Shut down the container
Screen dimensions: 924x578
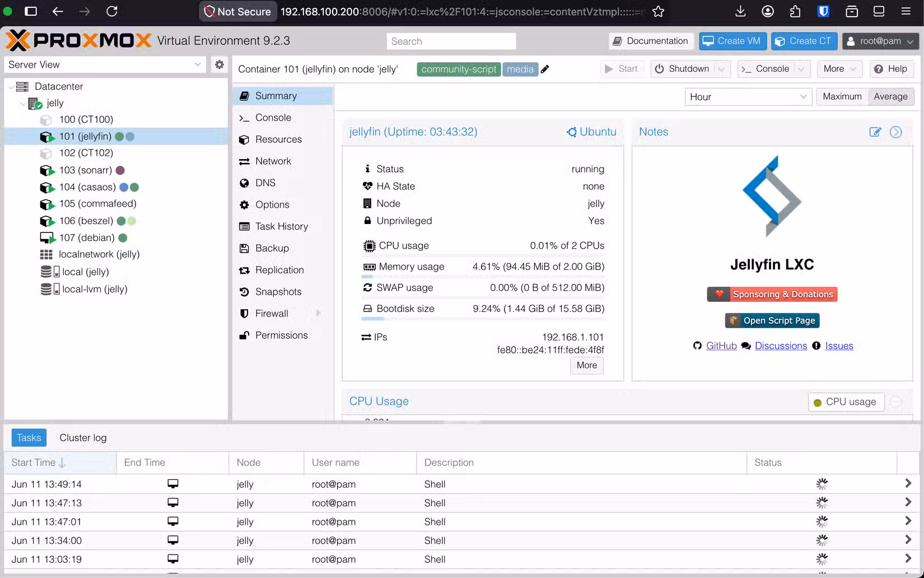[683, 69]
